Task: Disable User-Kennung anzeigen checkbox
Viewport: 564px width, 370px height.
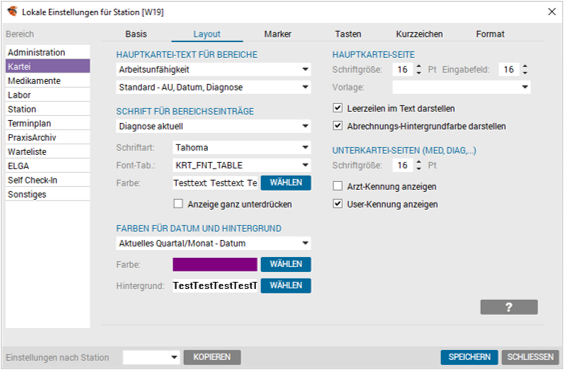Action: coord(337,204)
